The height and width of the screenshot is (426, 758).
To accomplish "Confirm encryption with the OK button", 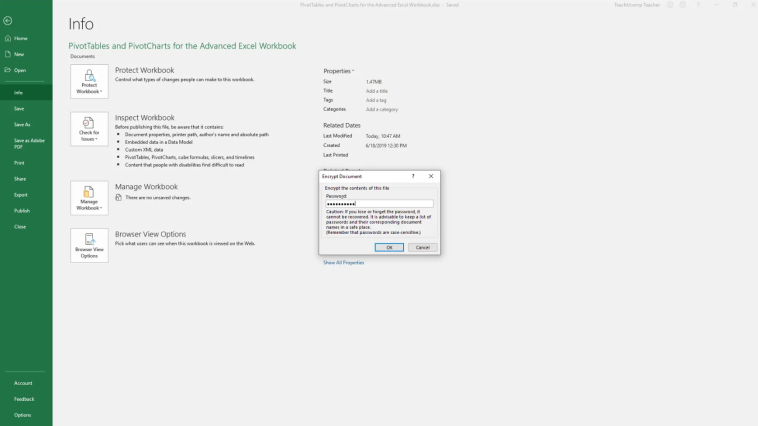I will [x=389, y=248].
